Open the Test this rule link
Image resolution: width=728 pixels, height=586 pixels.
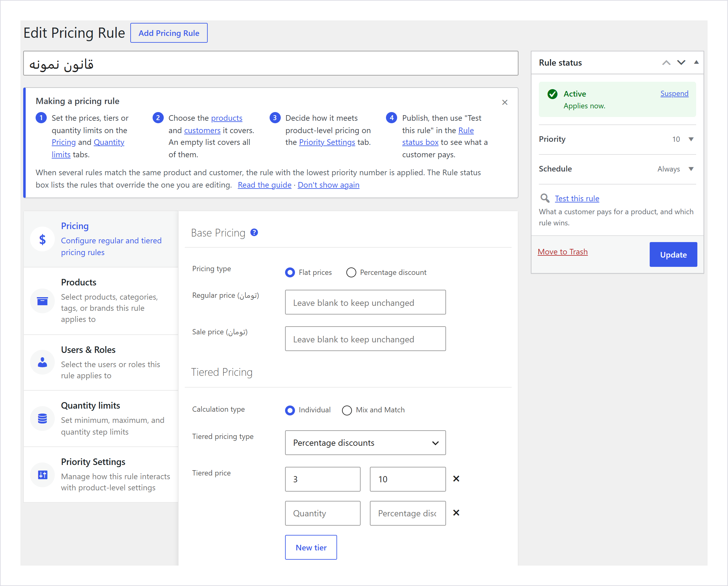pos(577,198)
